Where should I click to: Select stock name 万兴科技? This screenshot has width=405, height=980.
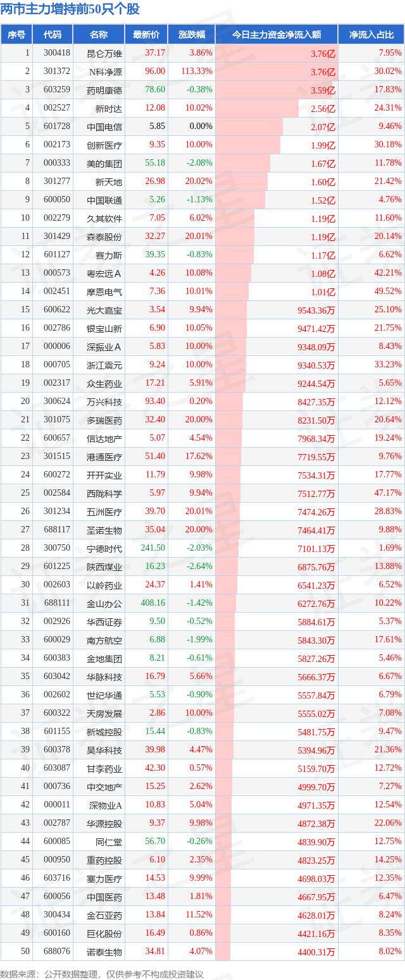point(104,401)
